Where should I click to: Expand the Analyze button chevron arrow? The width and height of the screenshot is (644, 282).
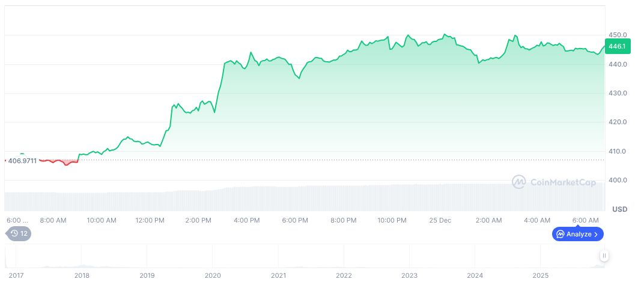596,234
